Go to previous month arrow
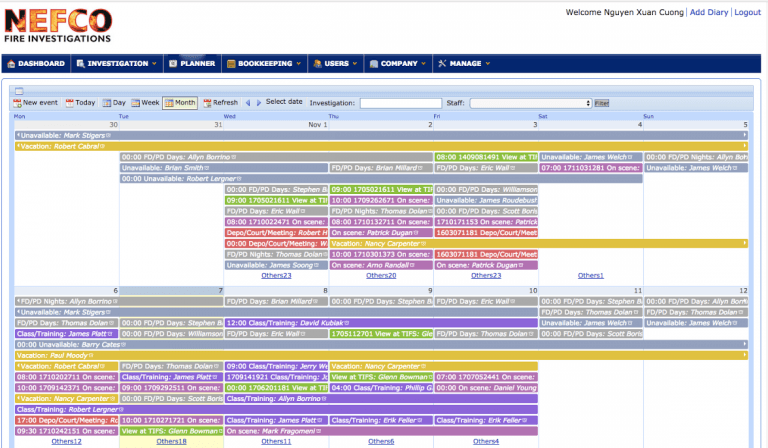This screenshot has width=768, height=448. pos(248,103)
